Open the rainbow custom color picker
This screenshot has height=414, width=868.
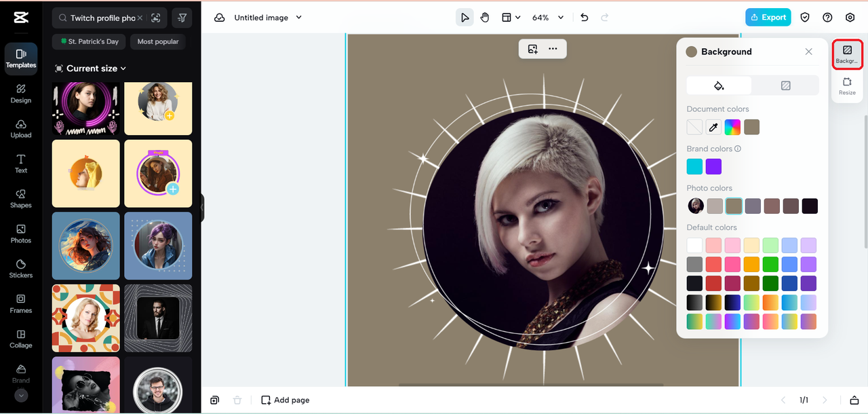click(x=732, y=127)
